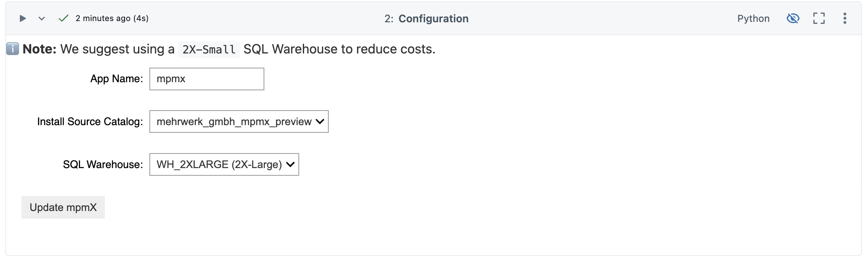
Task: Click the cell number 2 label
Action: 389,19
